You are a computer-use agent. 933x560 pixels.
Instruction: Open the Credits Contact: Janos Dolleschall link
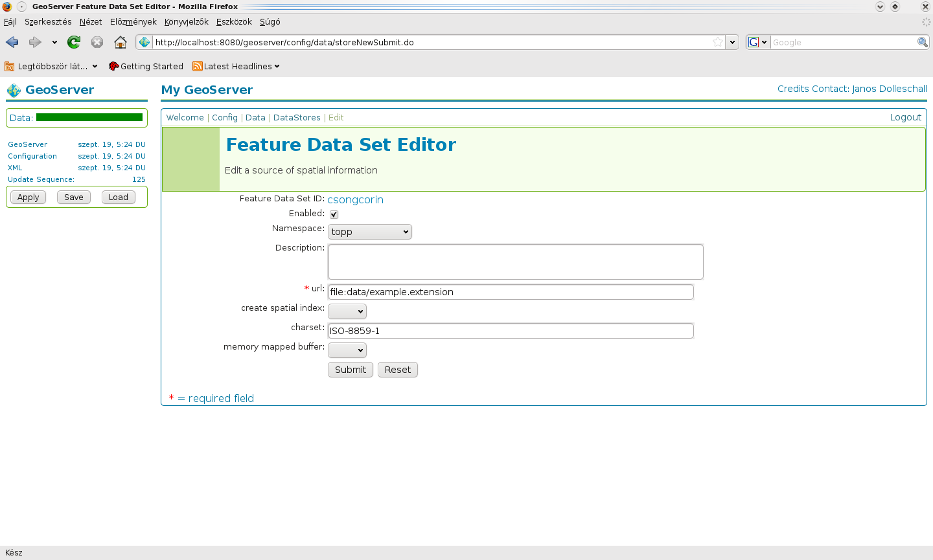click(852, 89)
